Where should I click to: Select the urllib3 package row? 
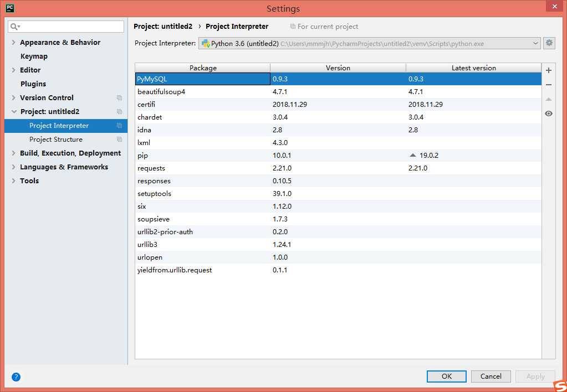338,245
